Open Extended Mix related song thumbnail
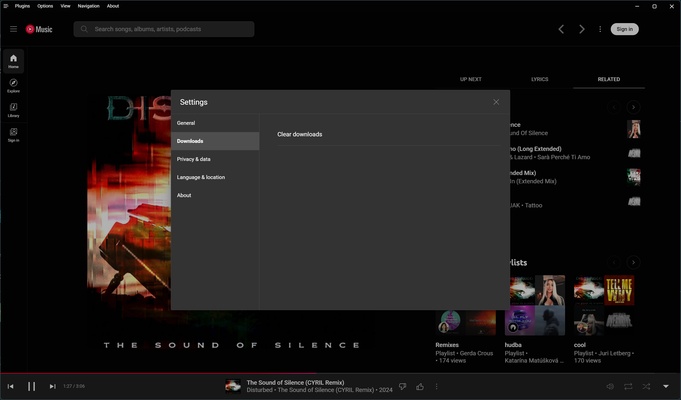The image size is (681, 400). point(634,177)
